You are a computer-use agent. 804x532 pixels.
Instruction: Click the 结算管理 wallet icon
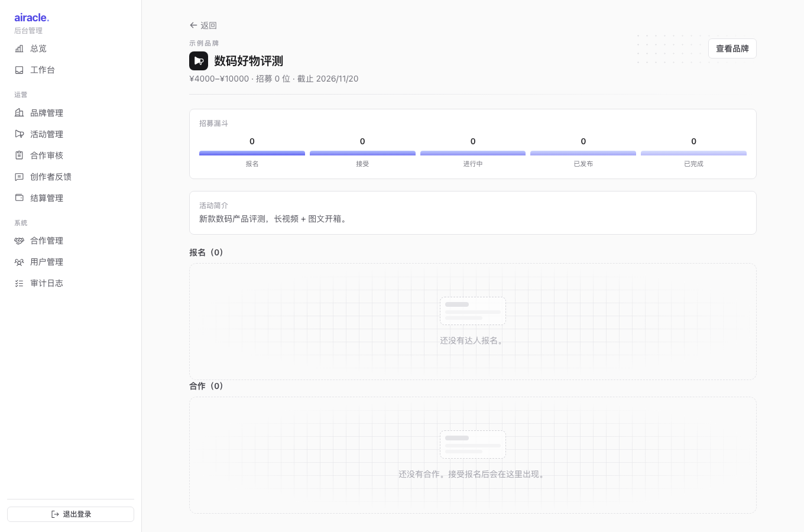(x=19, y=197)
